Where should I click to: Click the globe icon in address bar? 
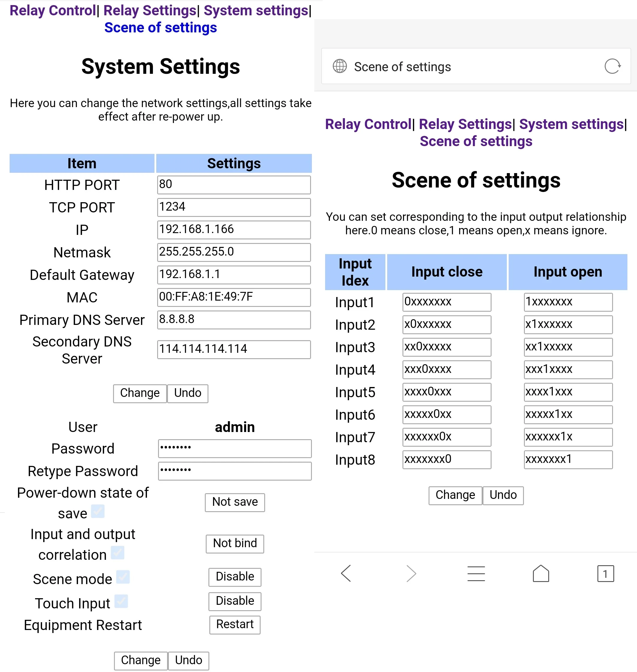339,66
